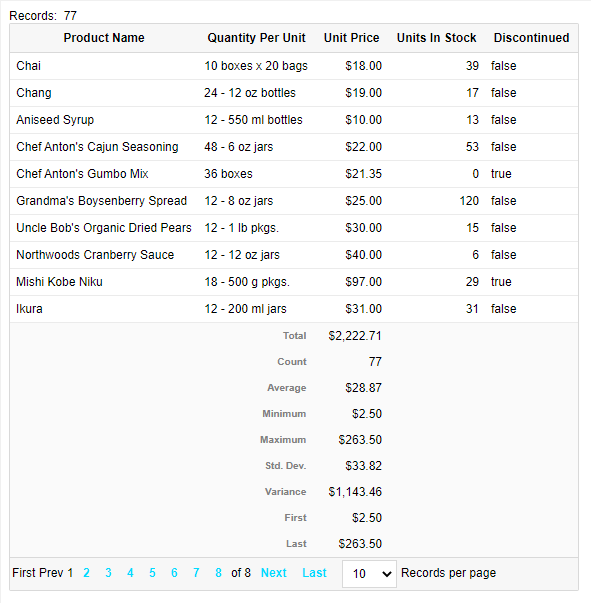Go to page 4 in pager
The image size is (591, 603).
click(x=130, y=573)
